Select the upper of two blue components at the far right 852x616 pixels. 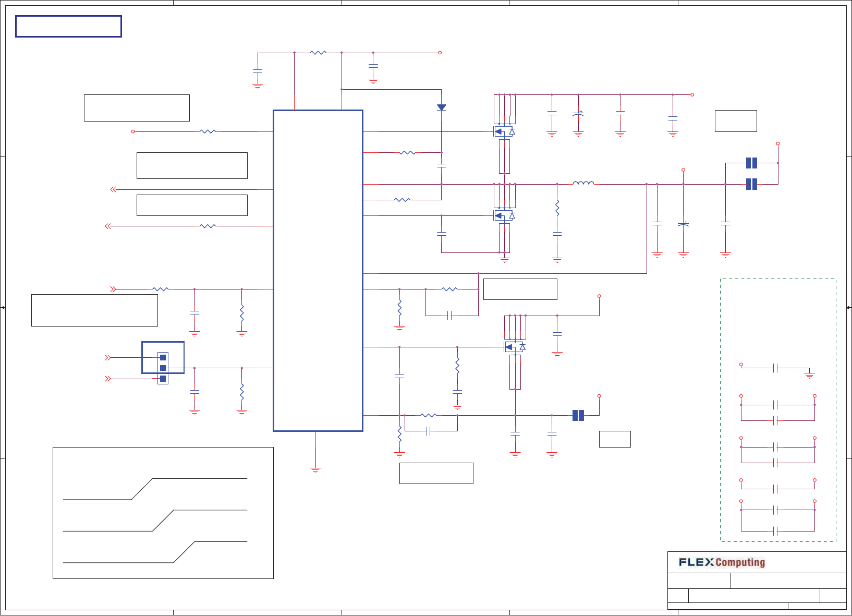point(751,163)
